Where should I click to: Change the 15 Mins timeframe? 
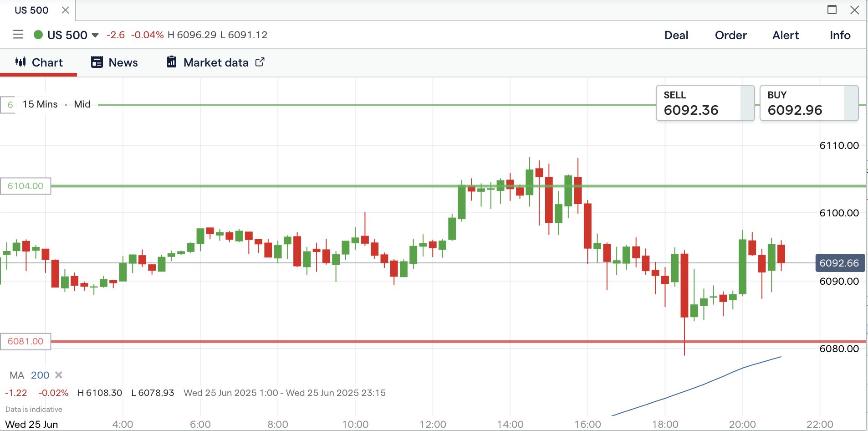[40, 104]
